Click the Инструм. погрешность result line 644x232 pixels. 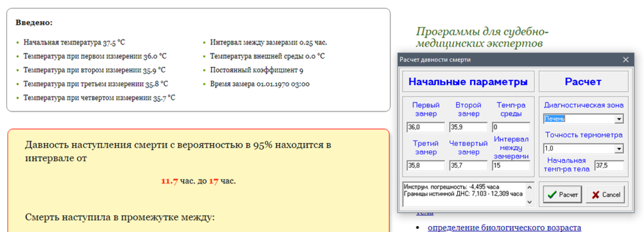[452, 187]
